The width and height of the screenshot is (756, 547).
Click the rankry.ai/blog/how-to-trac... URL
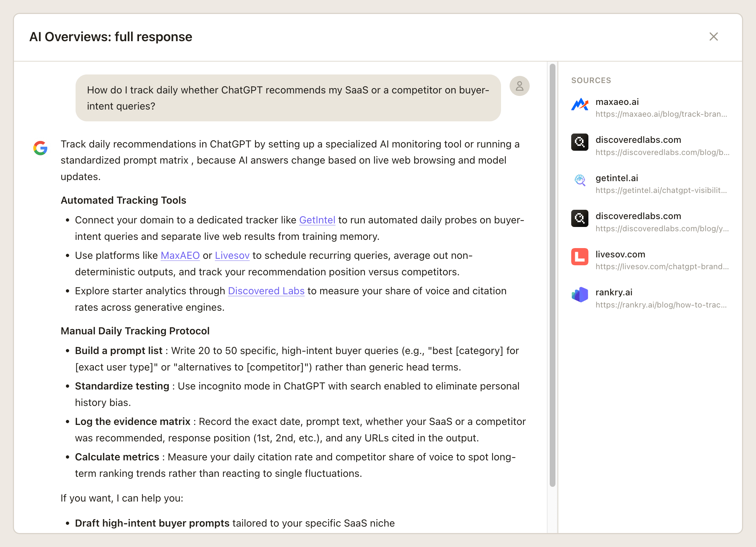[x=661, y=305]
